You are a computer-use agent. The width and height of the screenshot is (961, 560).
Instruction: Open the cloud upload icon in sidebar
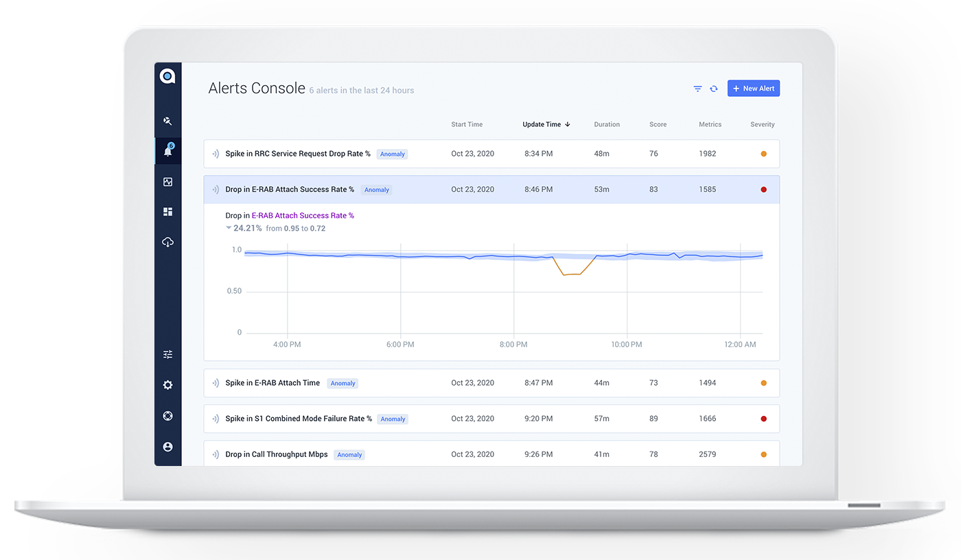[x=167, y=242]
